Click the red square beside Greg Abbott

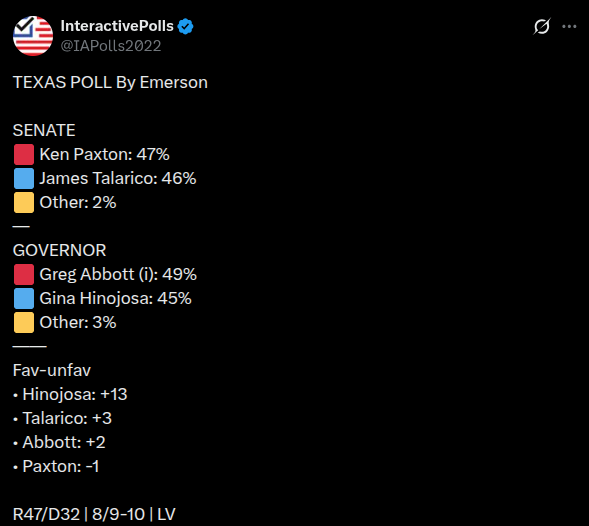[24, 274]
